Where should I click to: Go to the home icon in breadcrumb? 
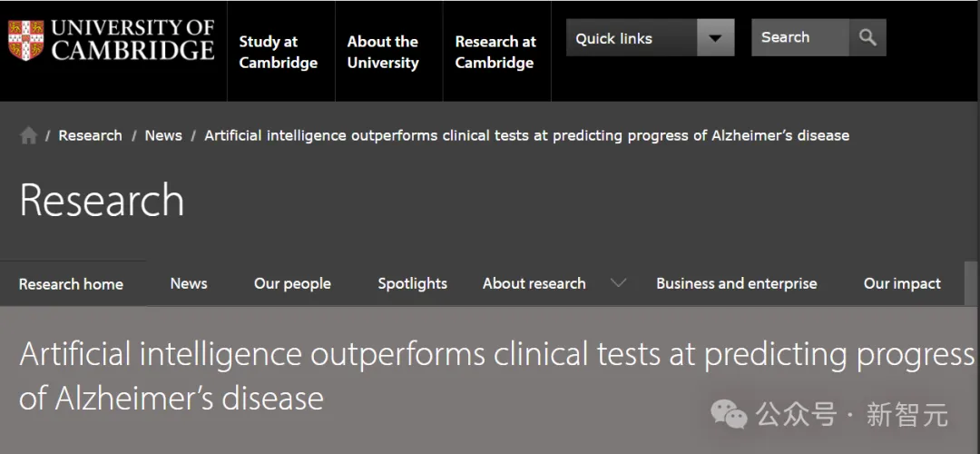[x=28, y=135]
